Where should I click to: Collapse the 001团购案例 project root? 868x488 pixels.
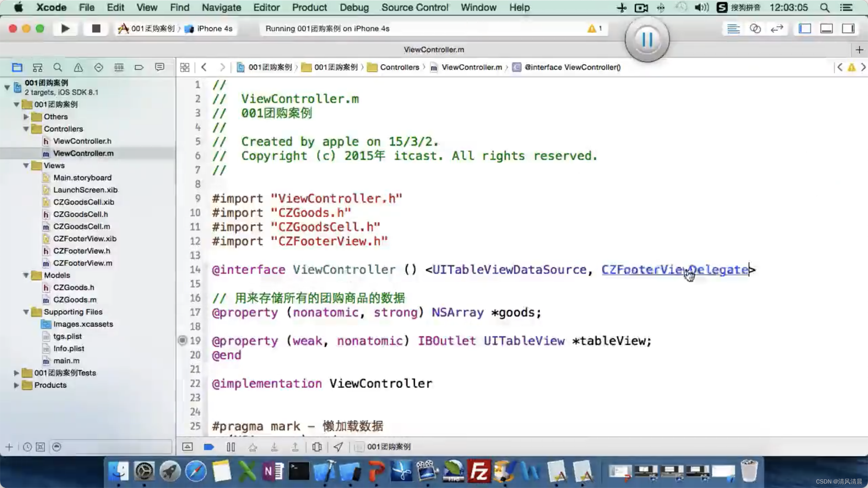7,87
